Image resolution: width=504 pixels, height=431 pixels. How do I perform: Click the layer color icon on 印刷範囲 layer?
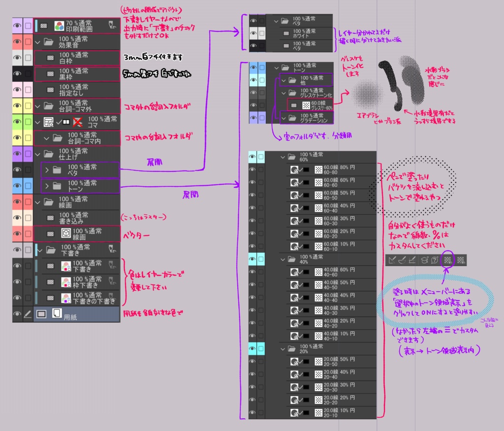(x=59, y=26)
